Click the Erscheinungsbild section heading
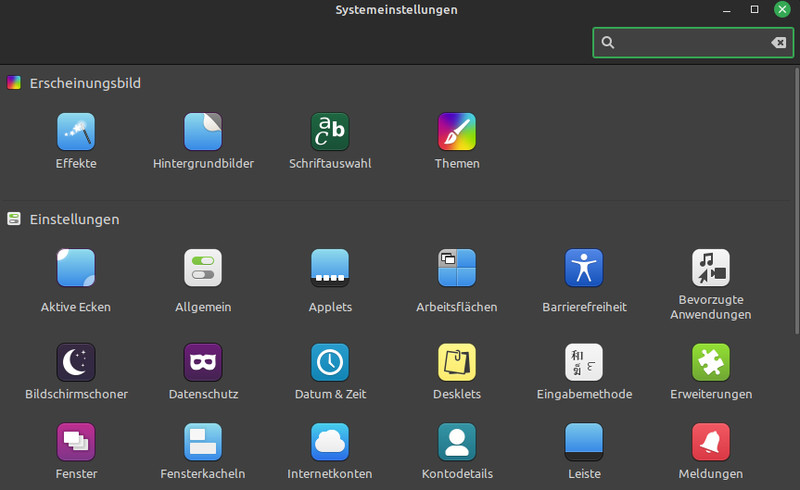800x490 pixels. coord(85,83)
